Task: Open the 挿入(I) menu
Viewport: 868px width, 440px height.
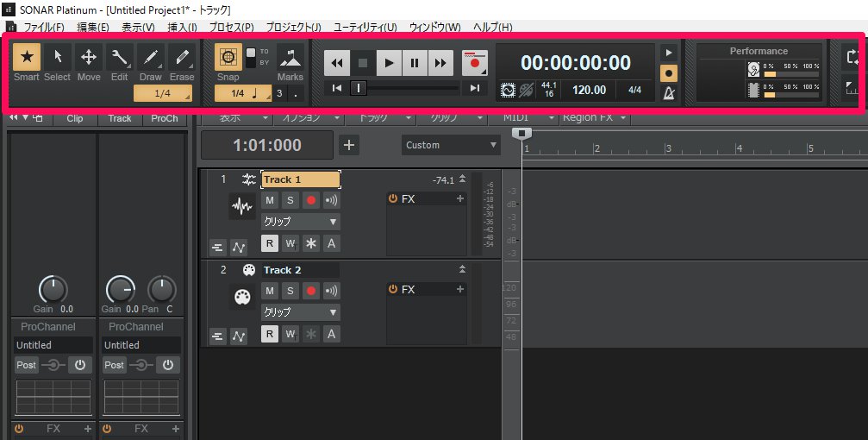Action: coord(182,27)
